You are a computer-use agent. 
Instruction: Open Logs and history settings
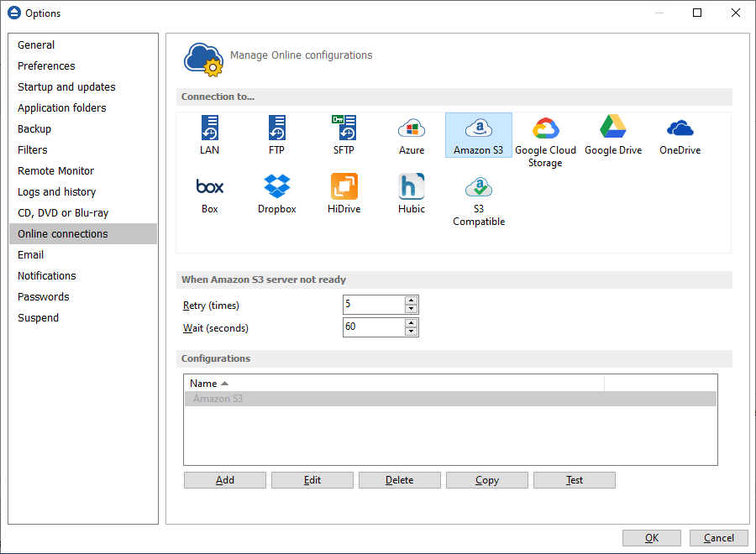click(x=83, y=191)
